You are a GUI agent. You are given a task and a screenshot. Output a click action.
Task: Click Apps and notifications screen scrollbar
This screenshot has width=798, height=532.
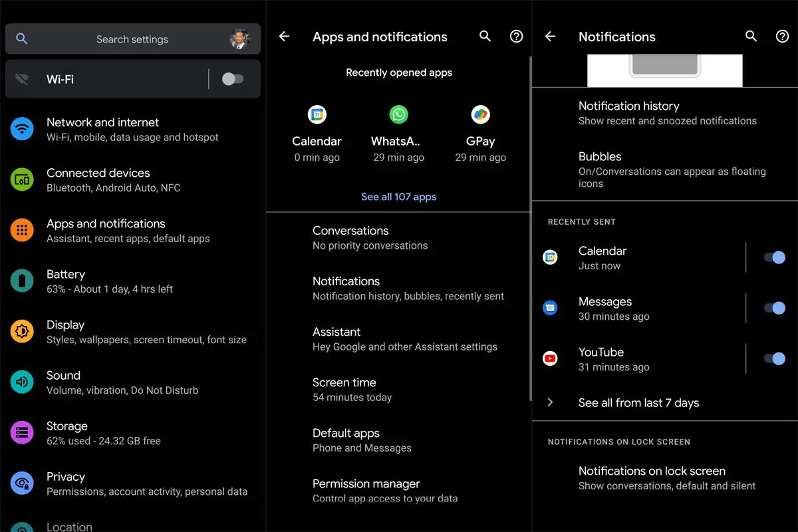(x=530, y=228)
